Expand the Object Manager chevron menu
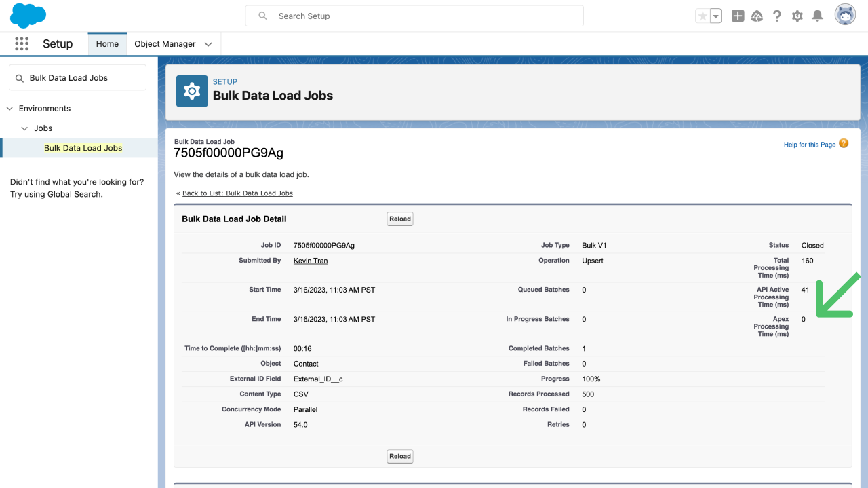Viewport: 868px width, 488px height. pos(208,44)
